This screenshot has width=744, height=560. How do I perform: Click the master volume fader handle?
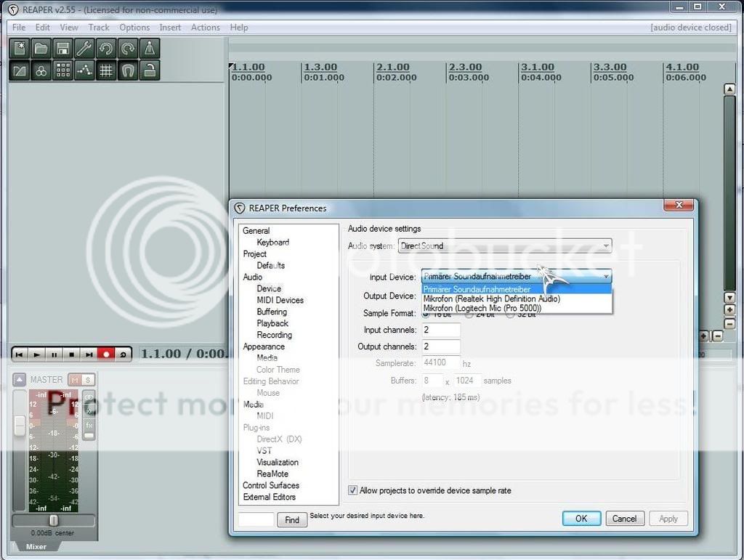coord(20,426)
